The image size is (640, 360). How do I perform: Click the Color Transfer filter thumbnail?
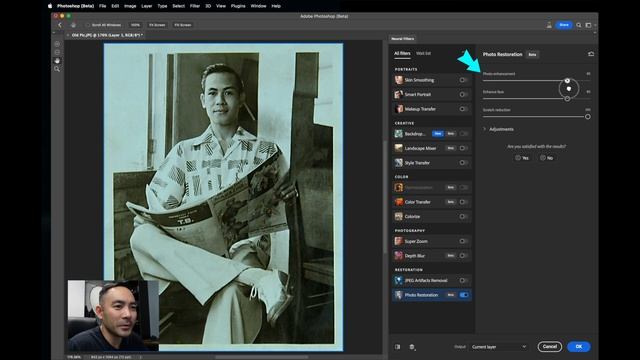[398, 202]
